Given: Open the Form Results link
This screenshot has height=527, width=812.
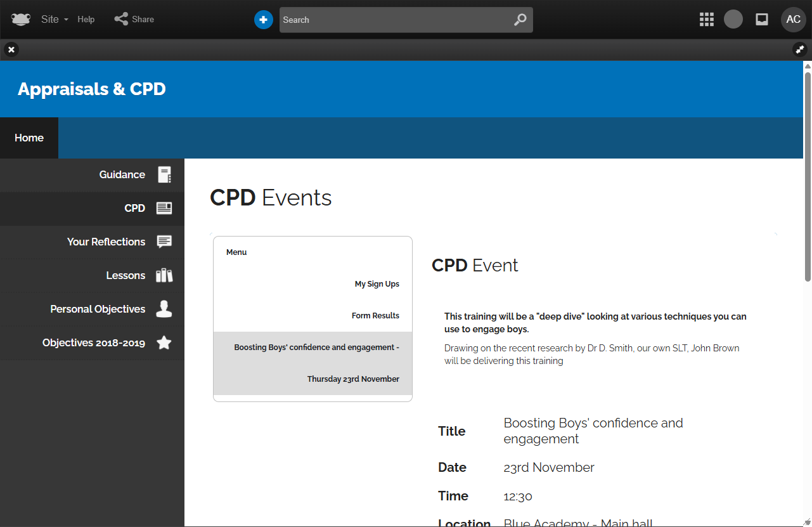Looking at the screenshot, I should [x=375, y=315].
